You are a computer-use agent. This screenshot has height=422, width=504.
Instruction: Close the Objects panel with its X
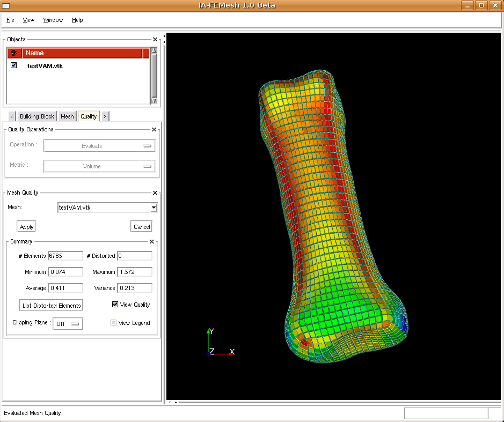155,40
